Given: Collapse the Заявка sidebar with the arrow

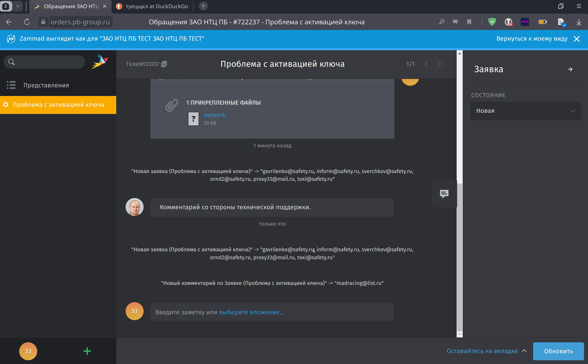Looking at the screenshot, I should [570, 69].
